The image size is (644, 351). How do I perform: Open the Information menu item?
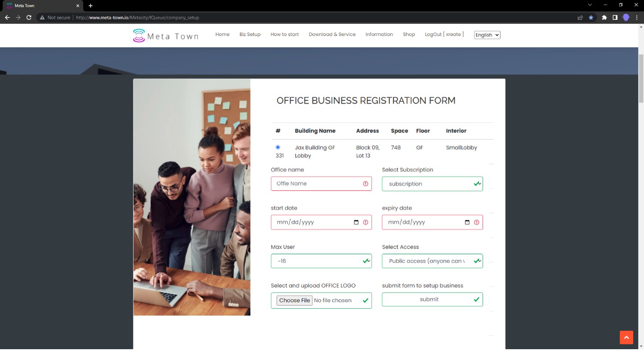pyautogui.click(x=379, y=34)
